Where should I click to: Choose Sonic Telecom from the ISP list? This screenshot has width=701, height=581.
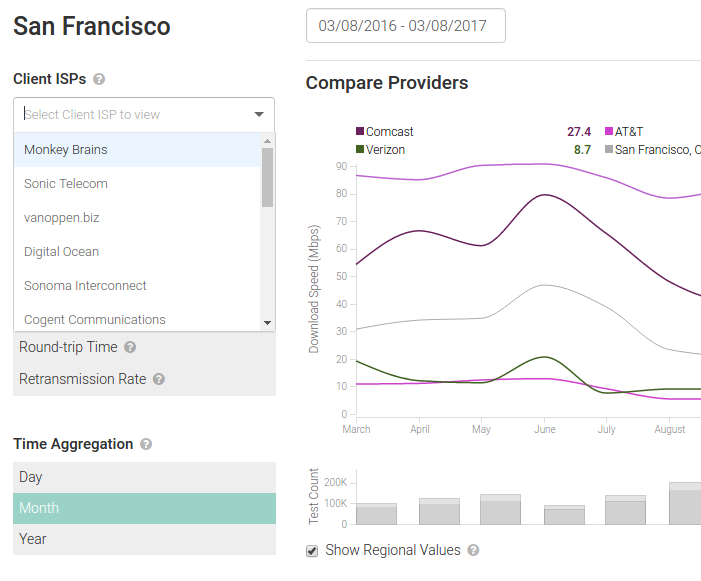137,184
